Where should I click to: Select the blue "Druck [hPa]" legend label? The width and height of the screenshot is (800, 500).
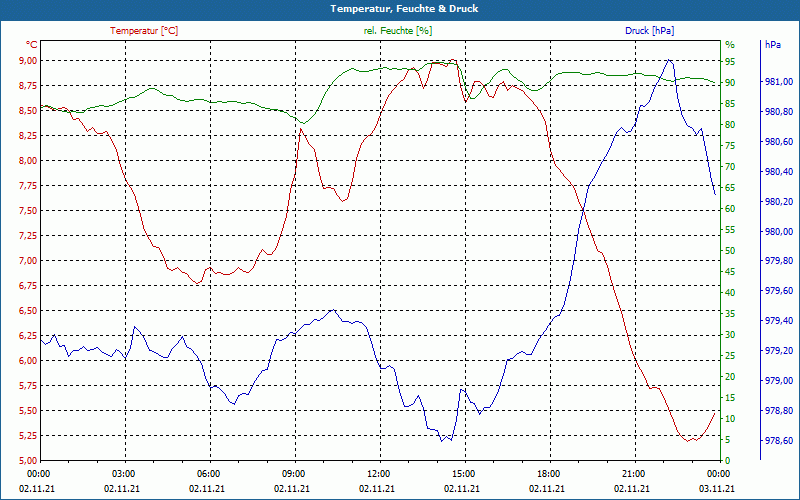tap(649, 31)
